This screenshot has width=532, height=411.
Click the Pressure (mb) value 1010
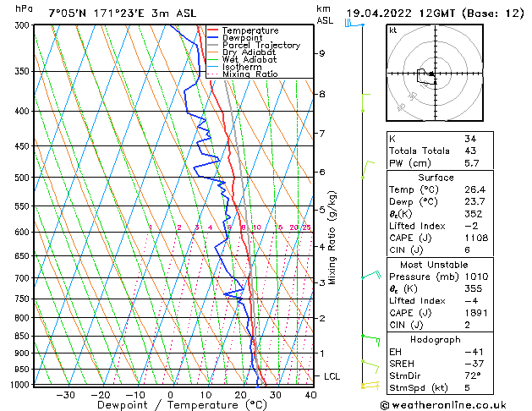(476, 277)
